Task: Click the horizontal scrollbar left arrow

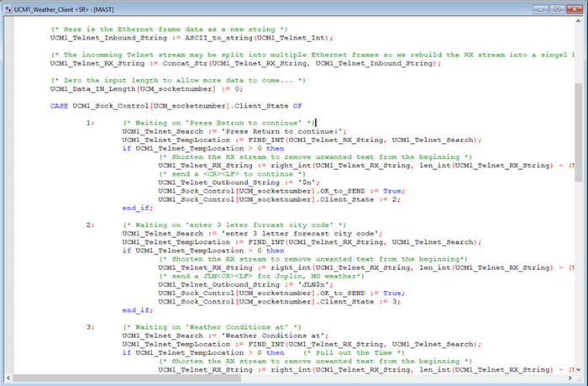Action: [x=8, y=378]
